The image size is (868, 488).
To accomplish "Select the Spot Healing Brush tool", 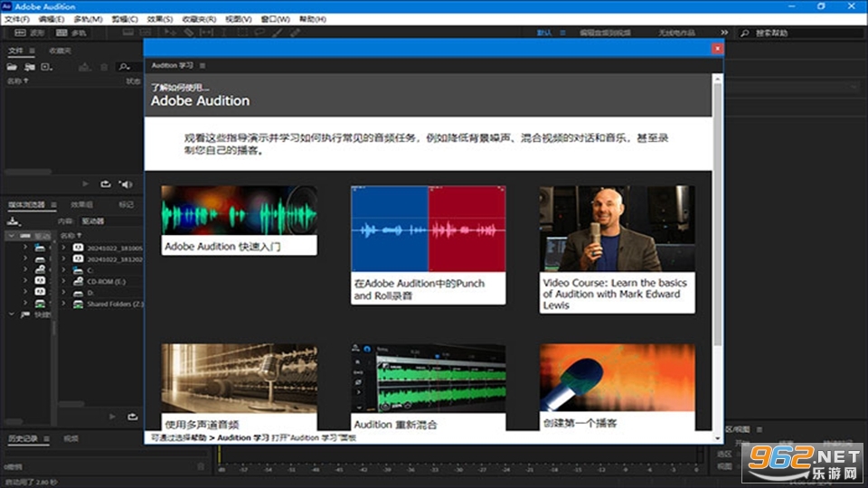I will click(295, 33).
